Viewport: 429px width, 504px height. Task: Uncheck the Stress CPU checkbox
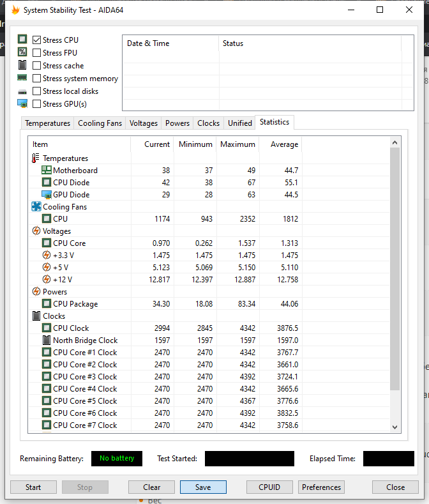point(36,40)
